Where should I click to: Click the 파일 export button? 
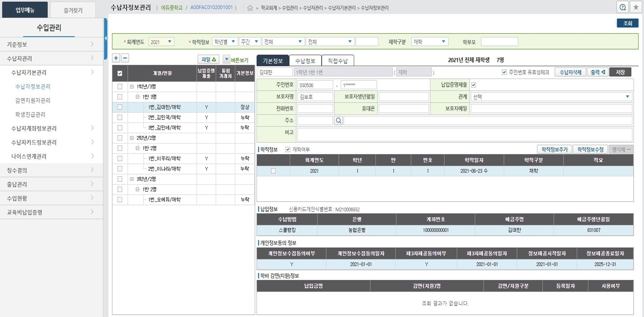(209, 59)
